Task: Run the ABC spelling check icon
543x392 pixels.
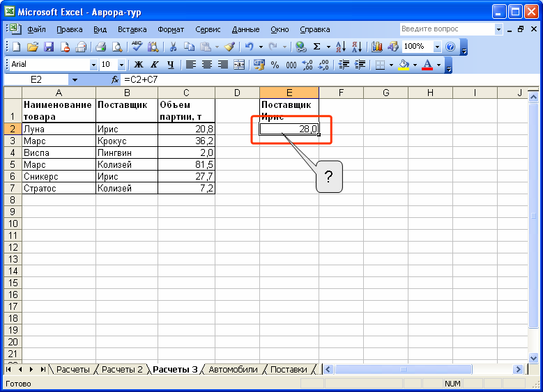Action: [137, 47]
